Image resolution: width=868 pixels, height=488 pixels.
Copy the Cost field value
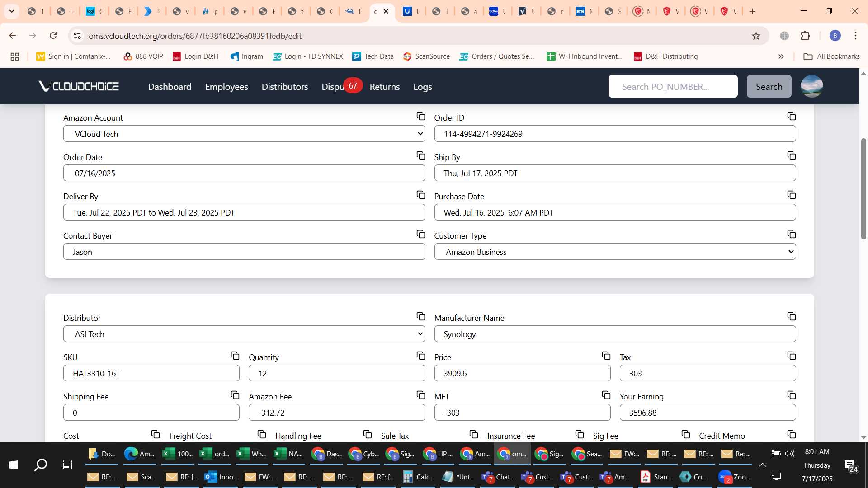click(156, 435)
